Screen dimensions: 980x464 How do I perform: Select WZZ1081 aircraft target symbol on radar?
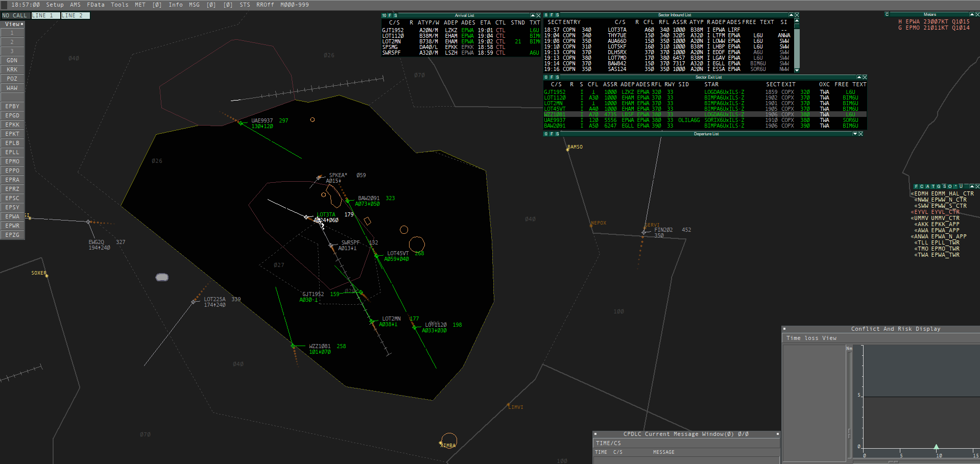(293, 346)
